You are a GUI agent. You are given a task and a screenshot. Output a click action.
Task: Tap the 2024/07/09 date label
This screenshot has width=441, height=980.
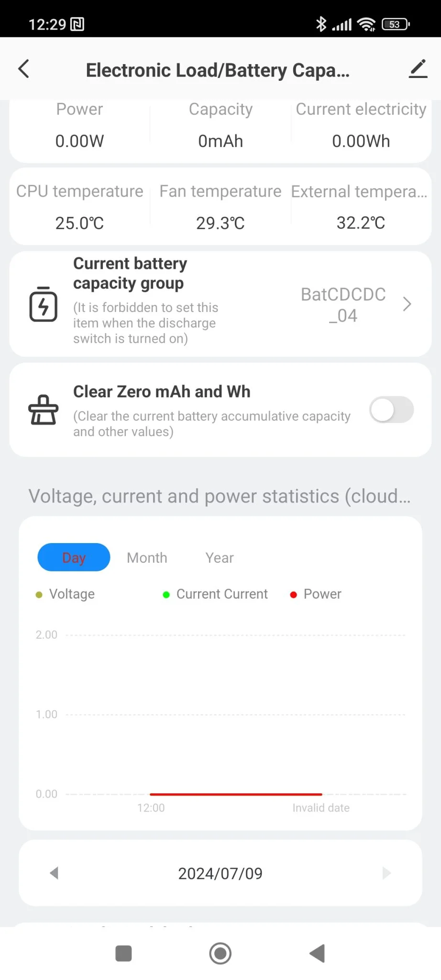click(x=220, y=874)
